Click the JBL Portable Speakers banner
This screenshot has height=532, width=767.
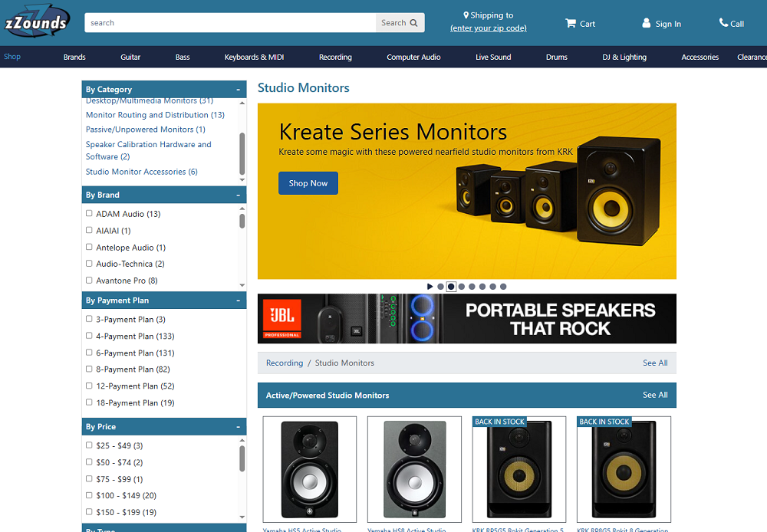coord(467,319)
